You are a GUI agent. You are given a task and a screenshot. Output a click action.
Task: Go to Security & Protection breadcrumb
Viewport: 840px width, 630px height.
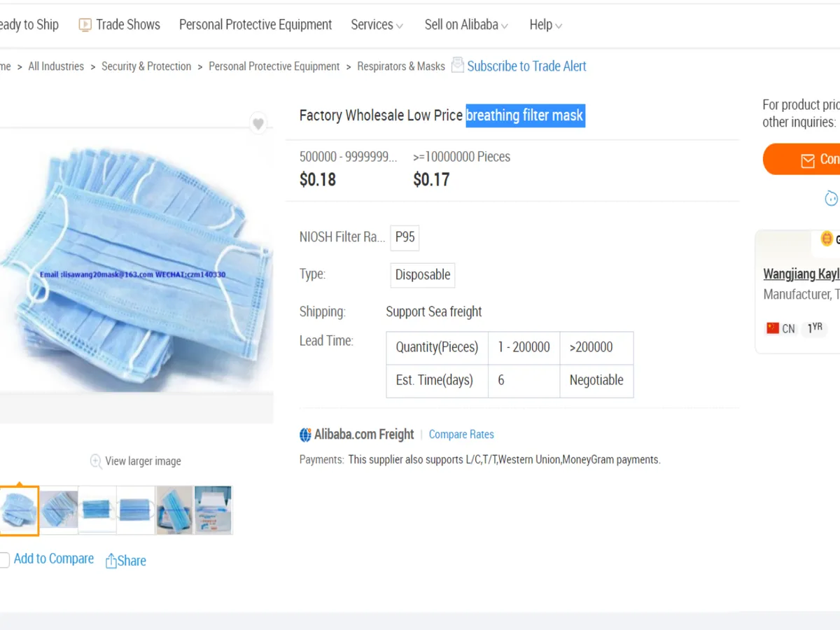(x=146, y=66)
